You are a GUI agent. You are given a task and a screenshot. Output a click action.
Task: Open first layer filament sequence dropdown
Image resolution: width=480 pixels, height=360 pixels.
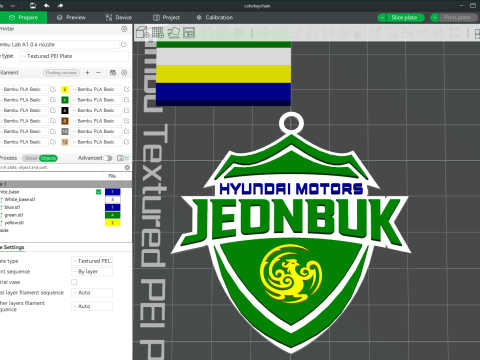click(92, 293)
